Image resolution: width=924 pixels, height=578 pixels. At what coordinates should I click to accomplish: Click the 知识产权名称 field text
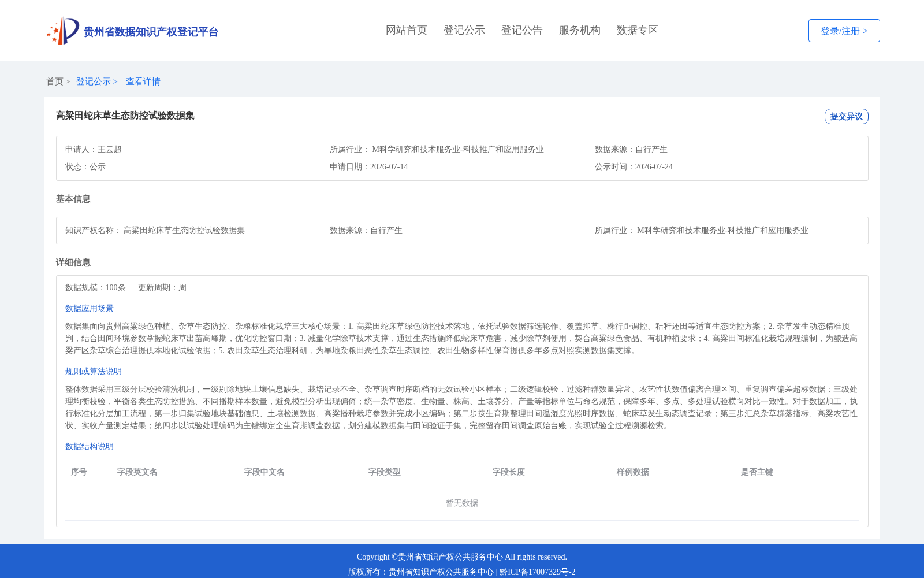[x=155, y=230]
